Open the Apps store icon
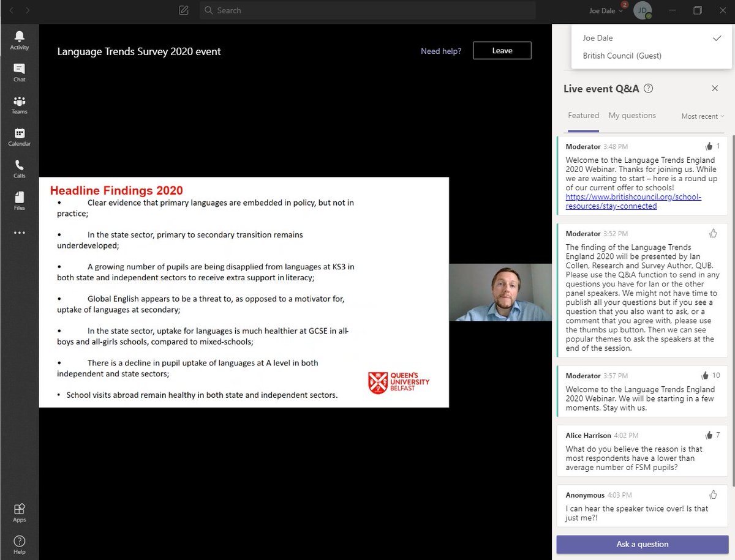Screen dimensions: 735x560 tap(20, 512)
